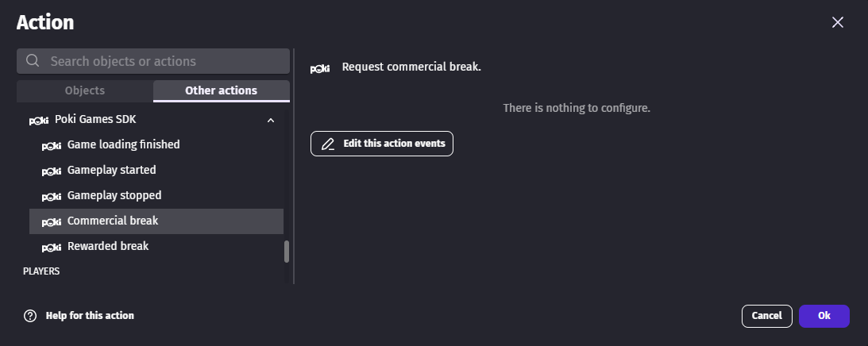Click Poki icon beside Gameplay stopped

(52, 196)
